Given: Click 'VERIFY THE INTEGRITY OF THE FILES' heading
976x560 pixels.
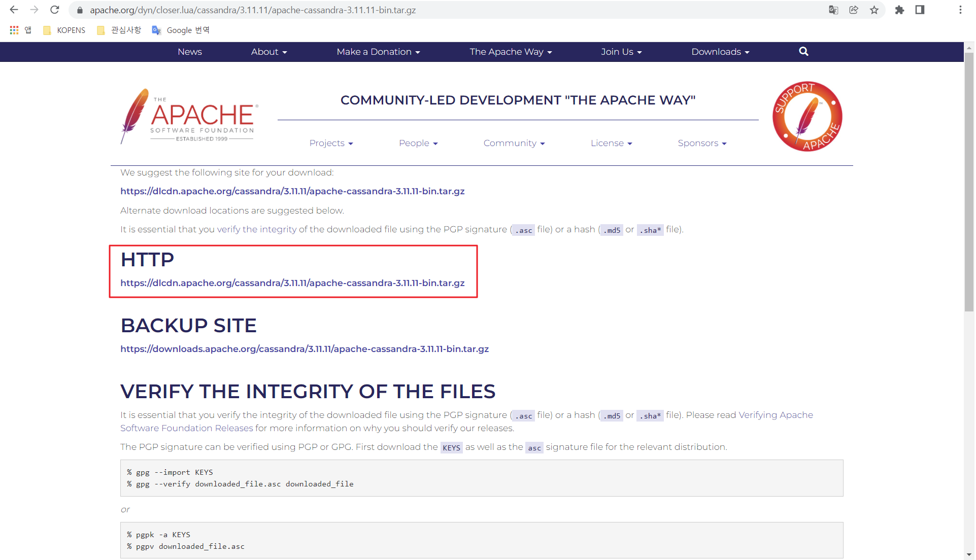Looking at the screenshot, I should 308,392.
